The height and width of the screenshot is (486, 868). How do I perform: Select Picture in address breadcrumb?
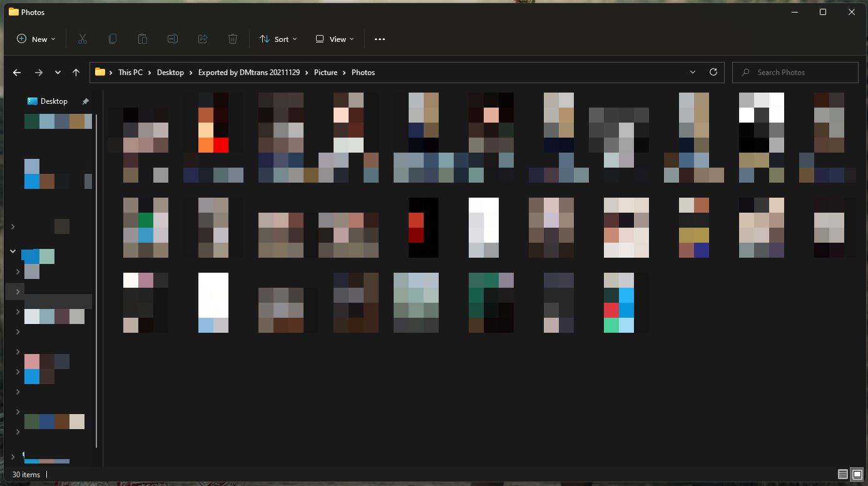(x=325, y=73)
